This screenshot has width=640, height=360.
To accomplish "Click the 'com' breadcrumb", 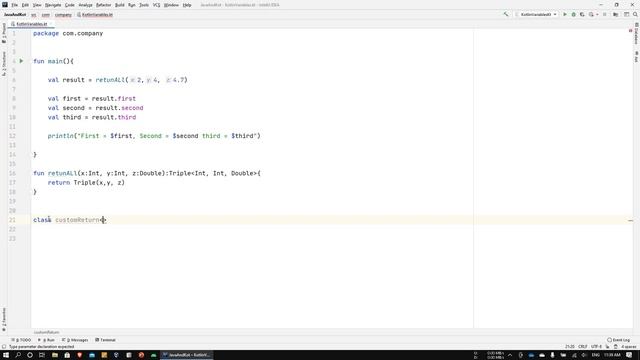I will coord(46,15).
